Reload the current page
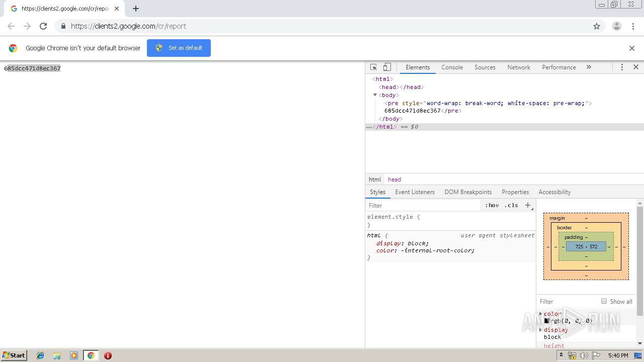 (43, 26)
